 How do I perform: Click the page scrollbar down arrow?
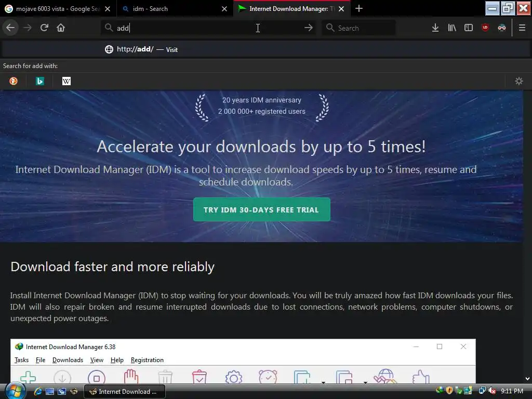[527, 379]
